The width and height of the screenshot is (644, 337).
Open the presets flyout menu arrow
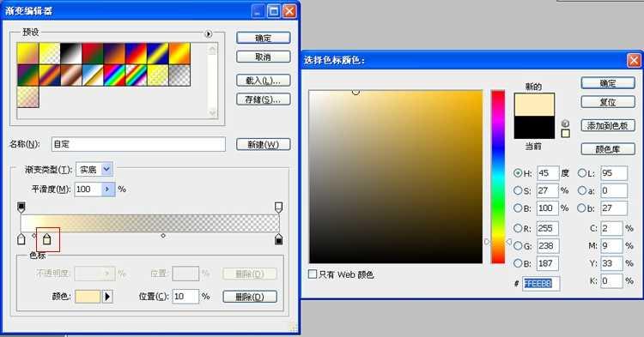point(209,34)
